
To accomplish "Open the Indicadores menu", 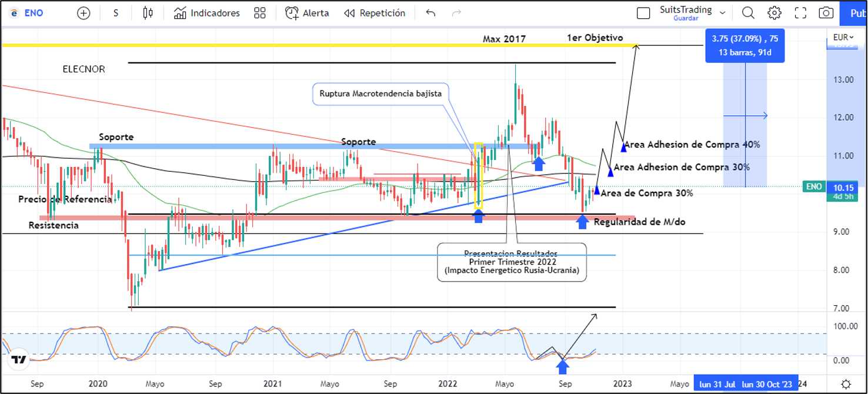I will click(207, 13).
